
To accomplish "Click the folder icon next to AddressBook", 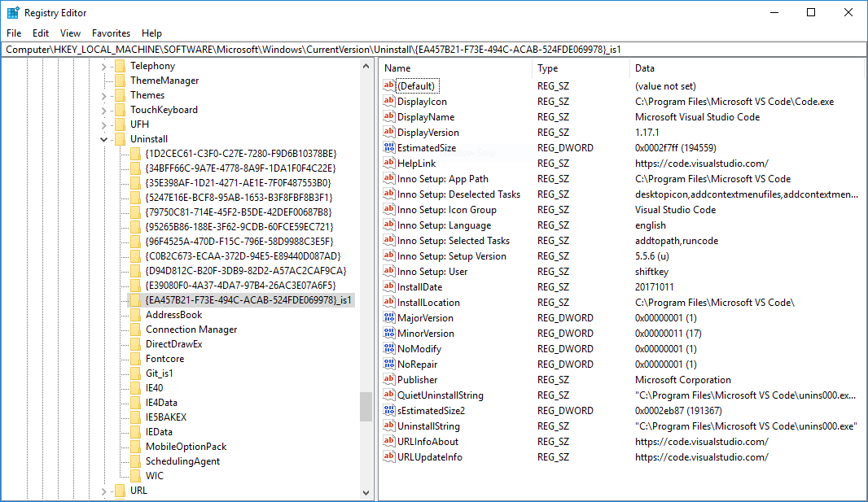I will click(x=136, y=315).
